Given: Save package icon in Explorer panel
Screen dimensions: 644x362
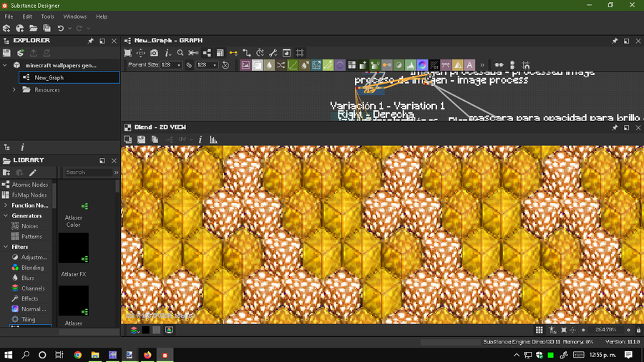Looking at the screenshot, I should [6, 53].
